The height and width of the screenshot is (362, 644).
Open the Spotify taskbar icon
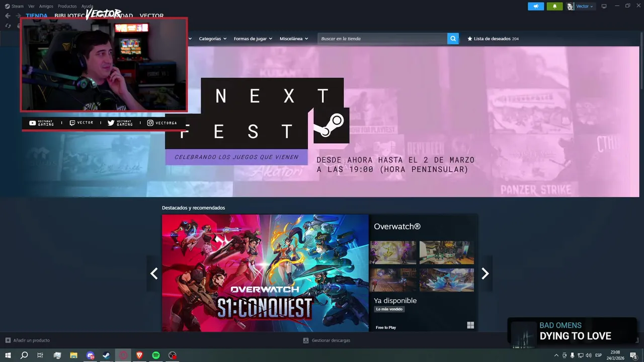[x=156, y=355]
